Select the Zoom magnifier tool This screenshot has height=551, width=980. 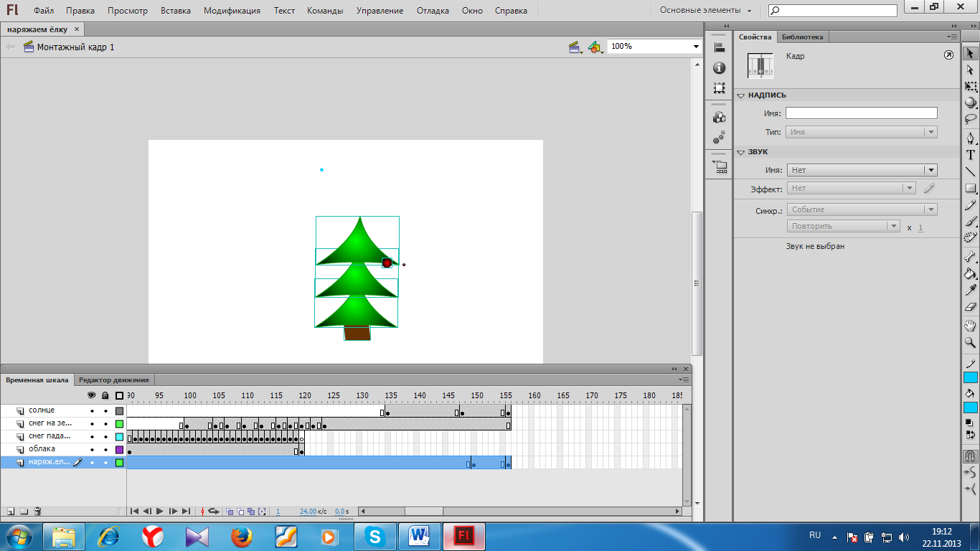[x=970, y=343]
